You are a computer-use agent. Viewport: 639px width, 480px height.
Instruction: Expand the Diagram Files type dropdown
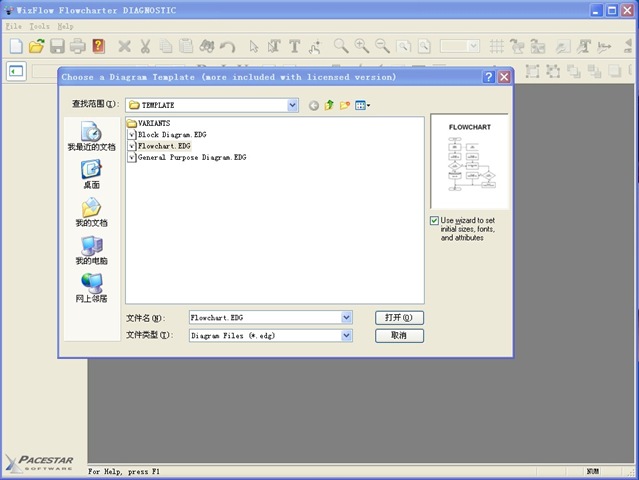pos(346,335)
